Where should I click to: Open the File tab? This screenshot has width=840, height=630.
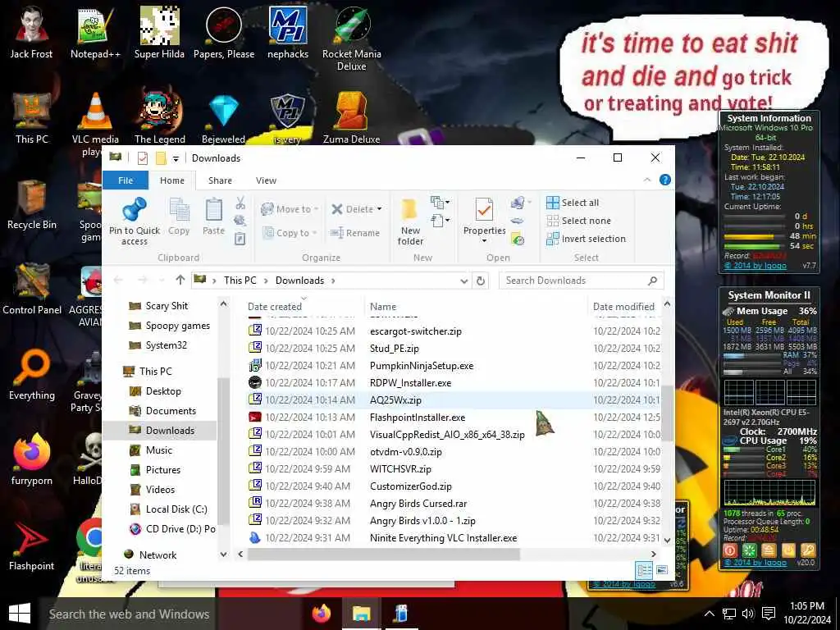pos(126,180)
